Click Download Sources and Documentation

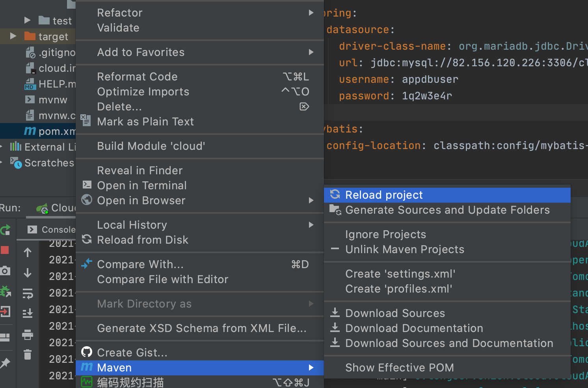click(449, 343)
